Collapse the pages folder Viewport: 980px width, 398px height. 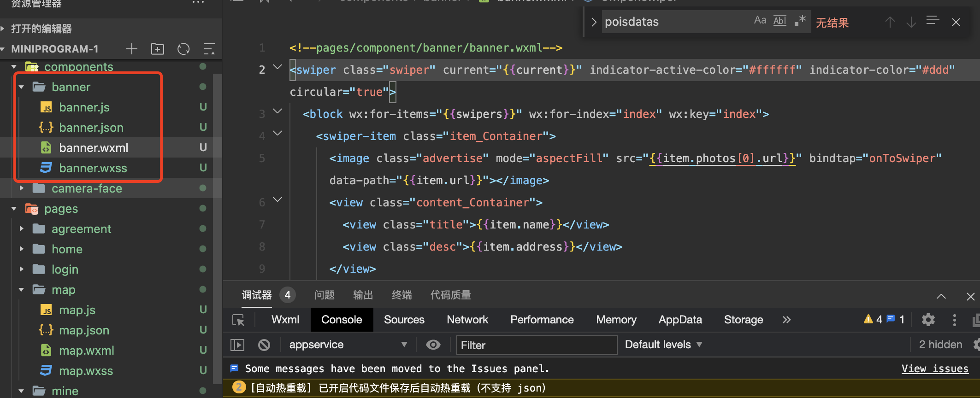point(14,209)
